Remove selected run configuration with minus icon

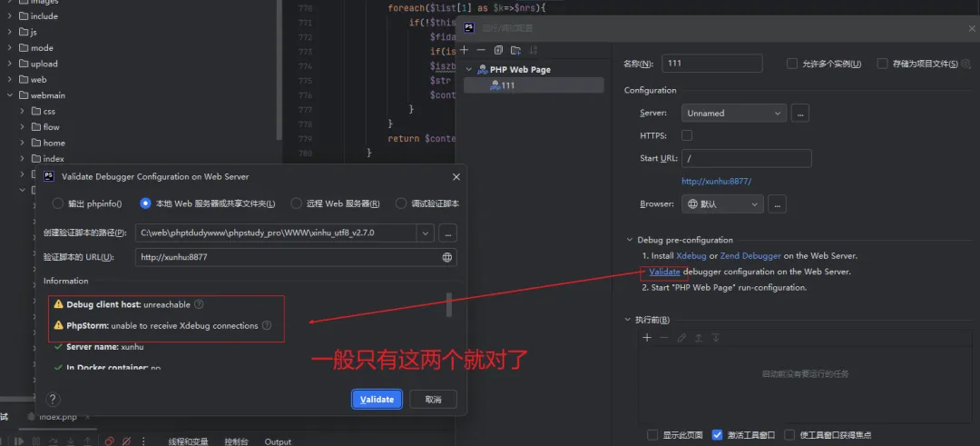[481, 50]
